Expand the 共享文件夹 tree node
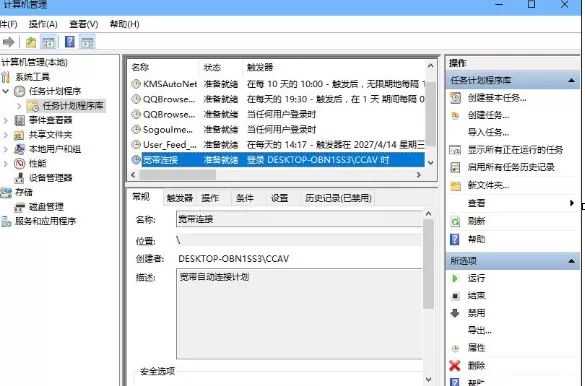This screenshot has width=585, height=386. [x=6, y=135]
